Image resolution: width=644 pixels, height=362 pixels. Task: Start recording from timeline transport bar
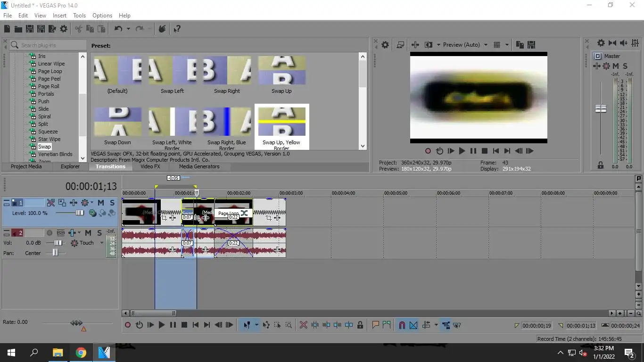(128, 325)
